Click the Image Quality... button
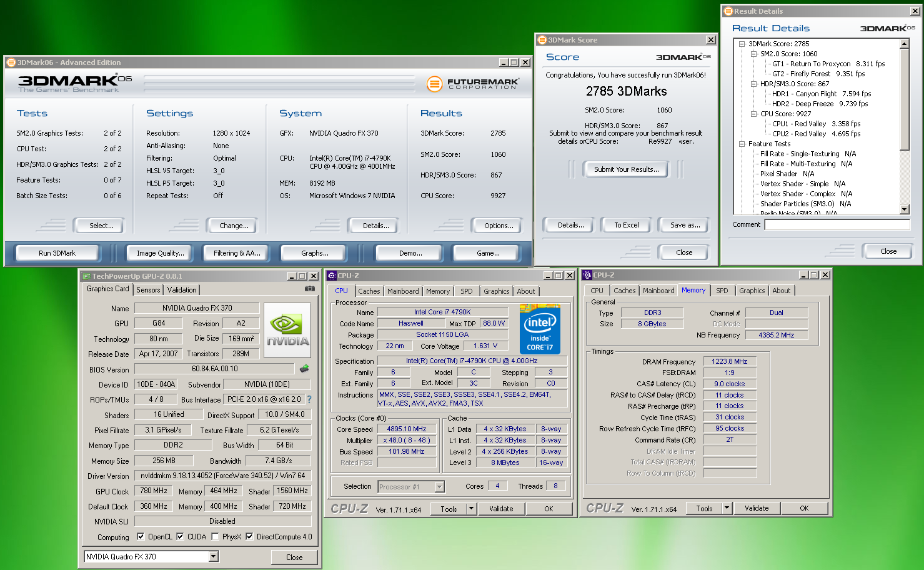This screenshot has height=570, width=924. click(161, 253)
